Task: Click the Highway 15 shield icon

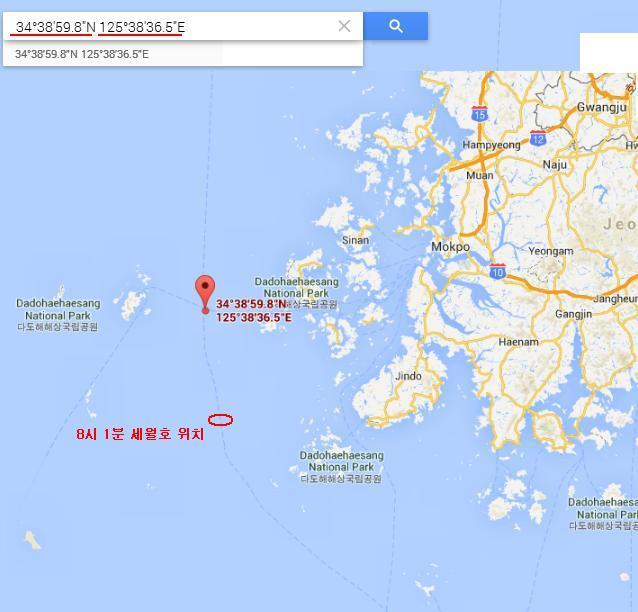Action: (x=480, y=114)
